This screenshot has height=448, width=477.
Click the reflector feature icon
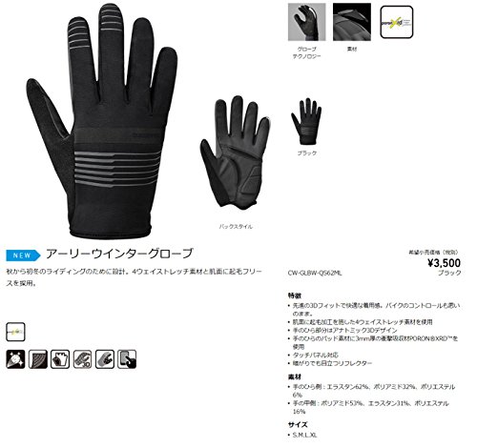[x=15, y=359]
